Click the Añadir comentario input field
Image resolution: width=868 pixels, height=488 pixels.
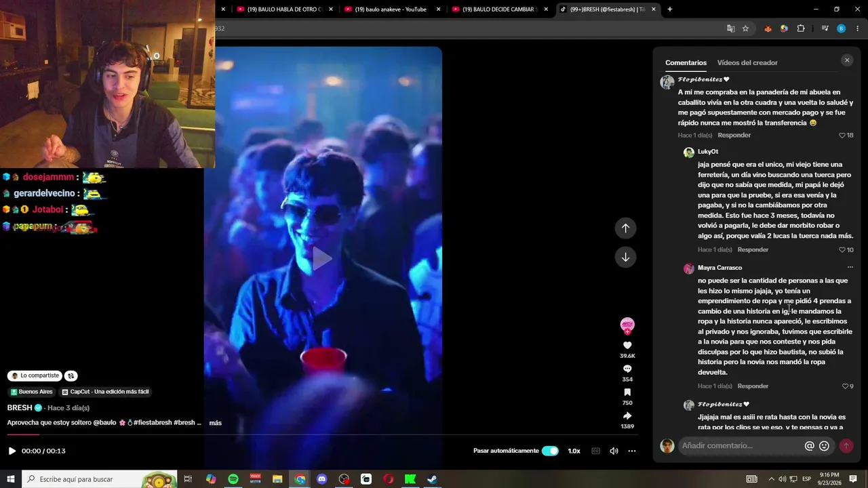[741, 446]
